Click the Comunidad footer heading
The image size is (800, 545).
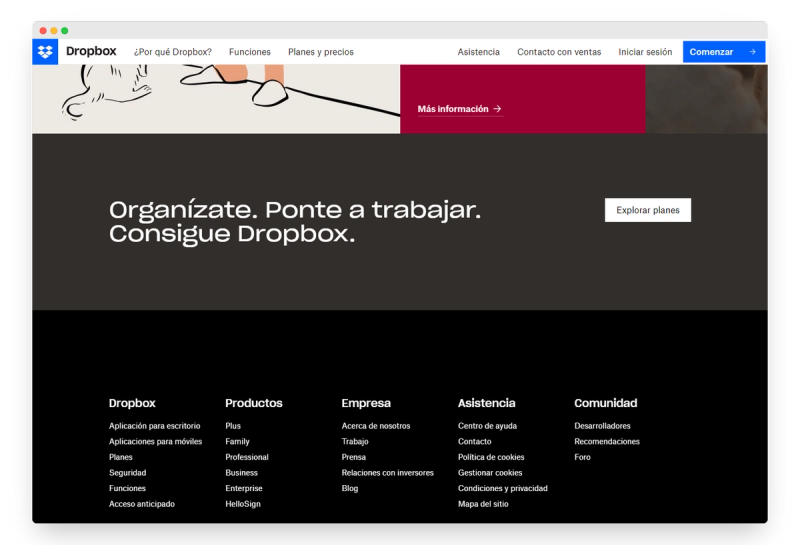[x=606, y=403]
